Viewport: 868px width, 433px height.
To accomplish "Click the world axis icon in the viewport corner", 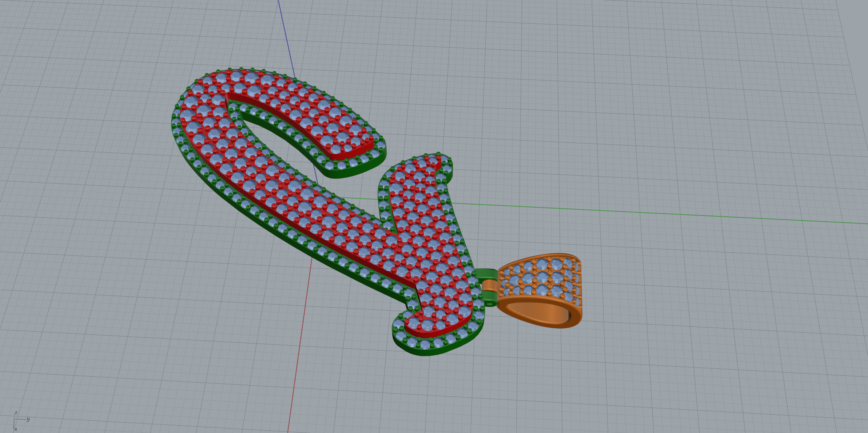I will pyautogui.click(x=21, y=420).
